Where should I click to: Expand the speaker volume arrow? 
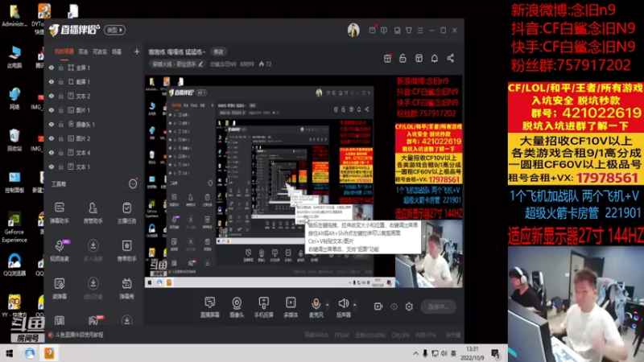point(355,305)
